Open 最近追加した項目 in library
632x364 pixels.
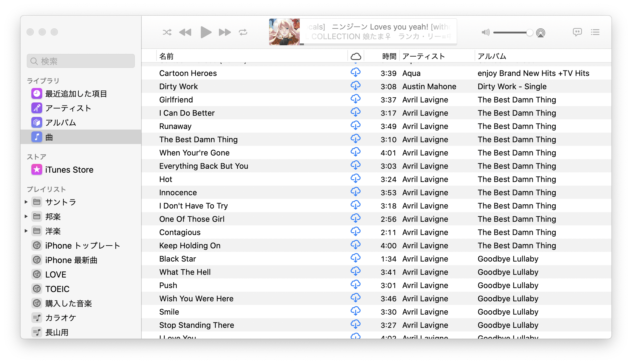click(x=81, y=94)
